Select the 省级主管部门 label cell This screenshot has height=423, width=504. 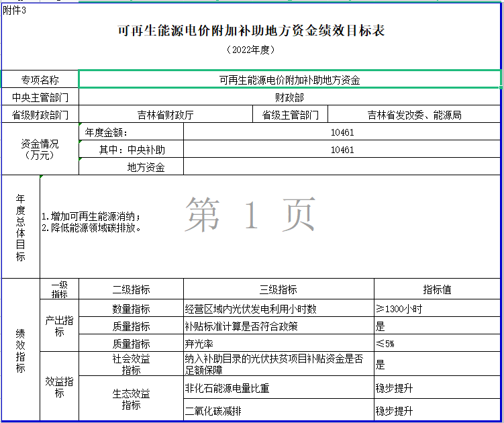tap(290, 115)
